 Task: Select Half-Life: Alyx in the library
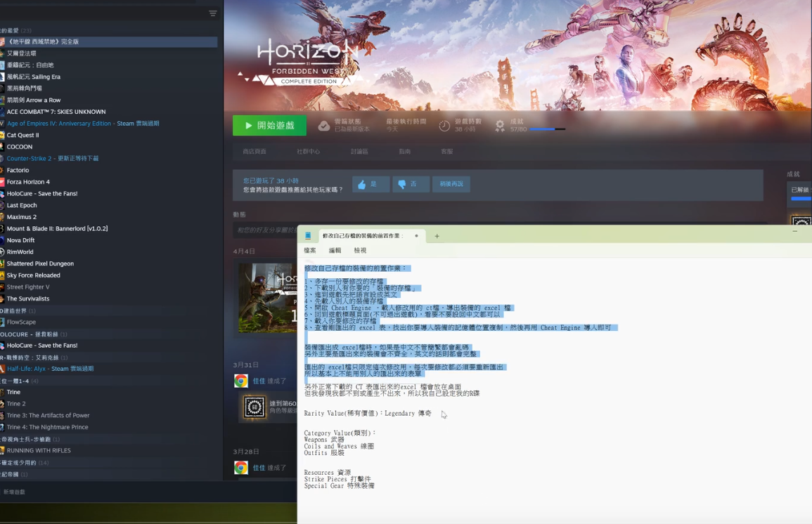(x=50, y=369)
